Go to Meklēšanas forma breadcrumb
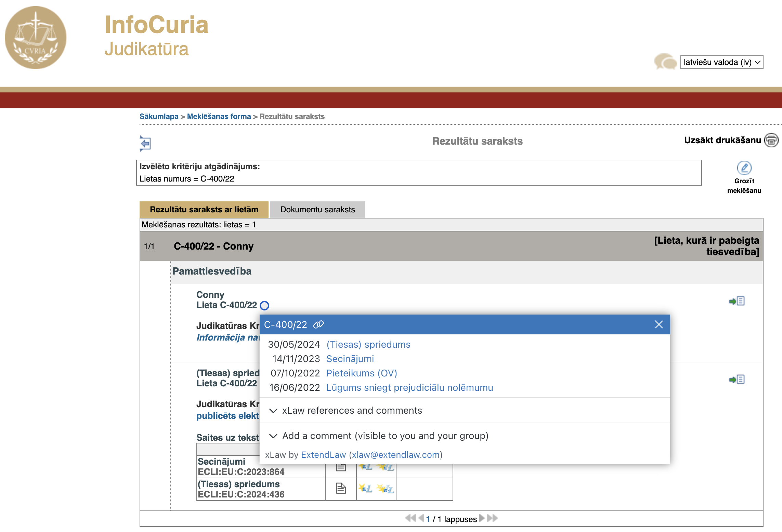Screen dimensions: 782x532 [x=219, y=116]
